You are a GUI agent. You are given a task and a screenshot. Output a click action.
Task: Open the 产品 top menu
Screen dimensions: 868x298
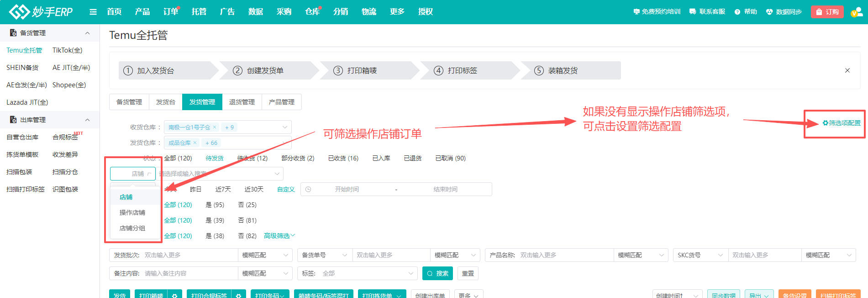click(x=142, y=12)
